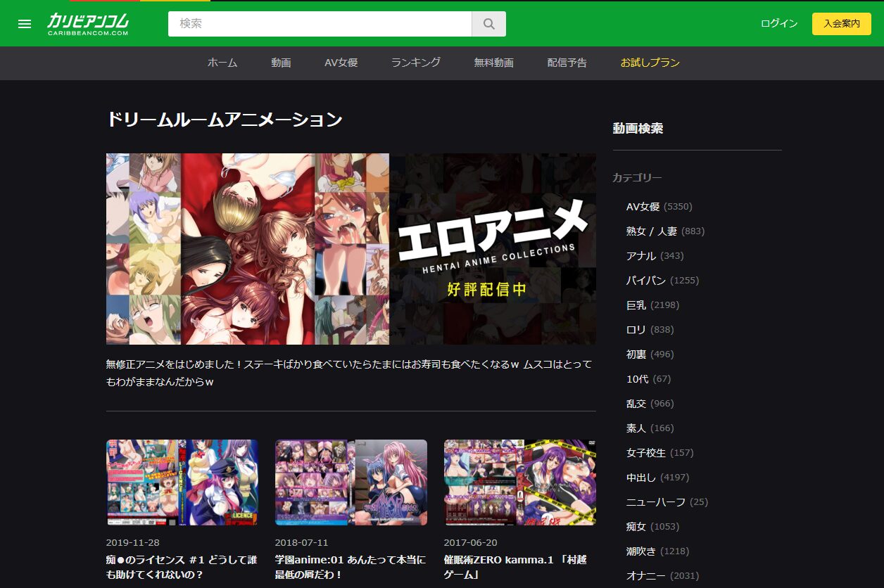Click the date text 2017-06-20
The image size is (884, 588).
[x=471, y=543]
